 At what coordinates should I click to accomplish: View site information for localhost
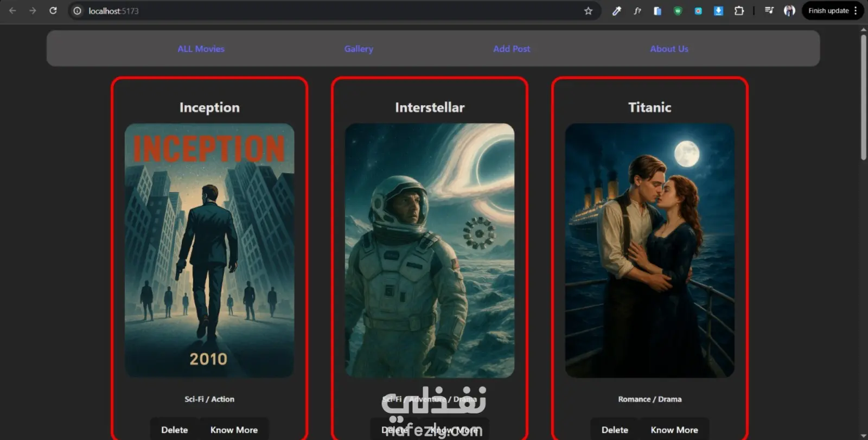point(78,11)
